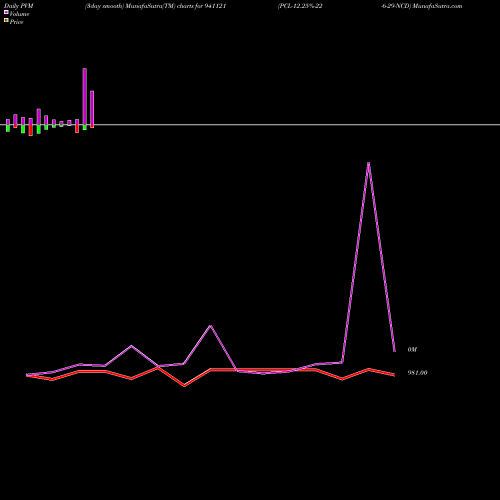Click the peak of the magenta volume line
Image resolution: width=500 pixels, height=500 pixels.
(368, 163)
